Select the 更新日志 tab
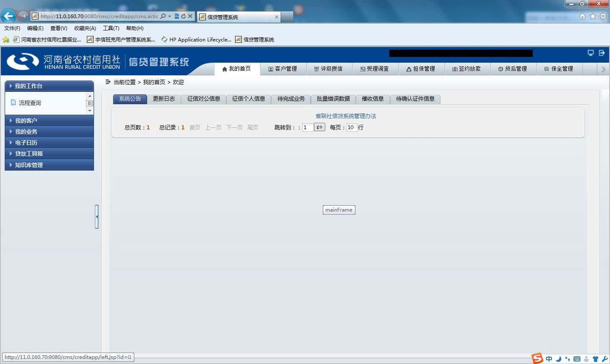The width and height of the screenshot is (610, 364). tap(164, 99)
